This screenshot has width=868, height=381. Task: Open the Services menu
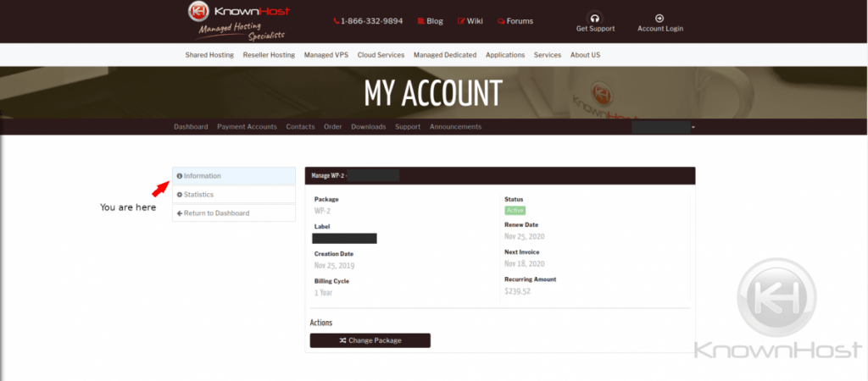tap(548, 55)
